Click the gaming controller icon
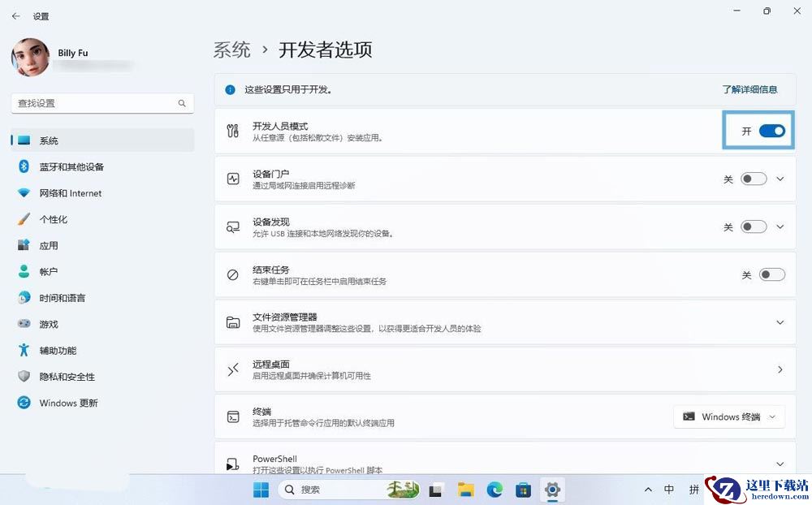 pos(24,324)
